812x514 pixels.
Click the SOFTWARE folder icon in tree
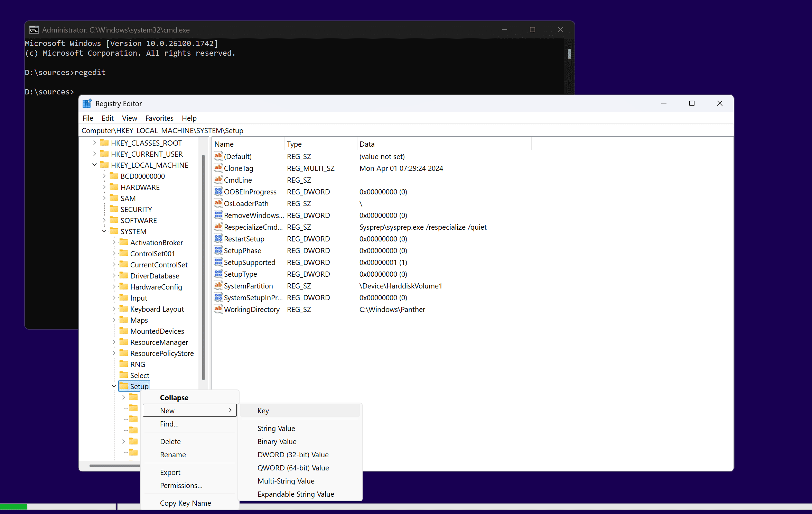point(114,220)
